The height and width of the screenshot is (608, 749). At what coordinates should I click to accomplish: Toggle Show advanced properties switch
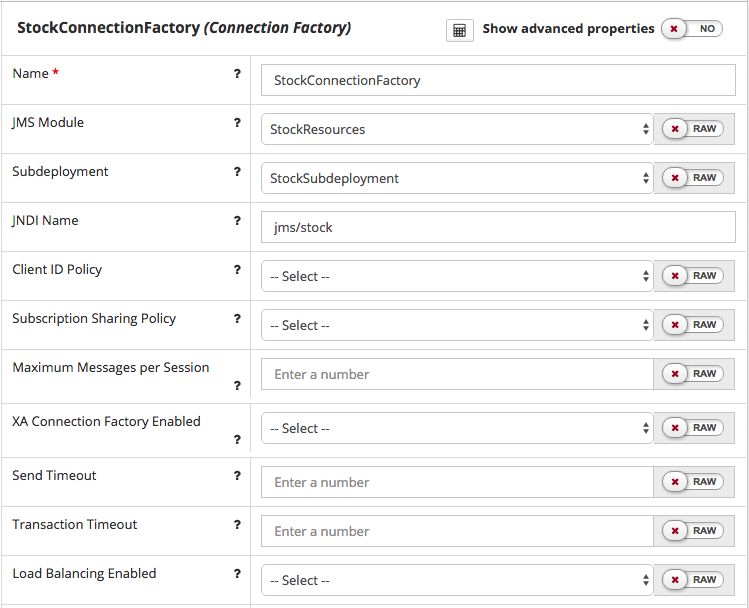pos(692,29)
